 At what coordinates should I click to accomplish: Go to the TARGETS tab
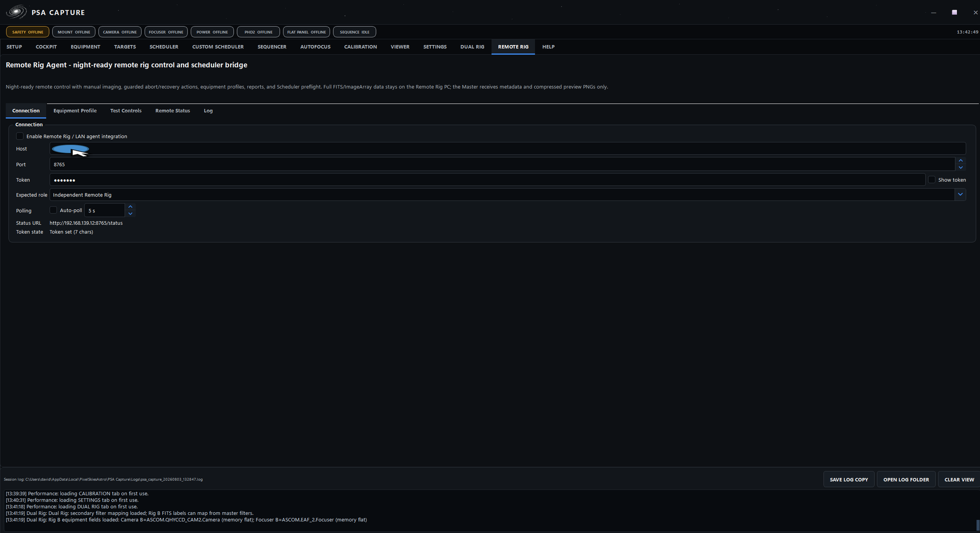(125, 47)
